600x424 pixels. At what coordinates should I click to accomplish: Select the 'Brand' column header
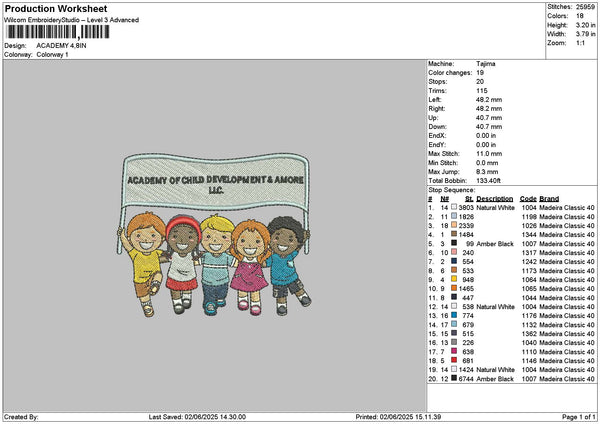549,199
